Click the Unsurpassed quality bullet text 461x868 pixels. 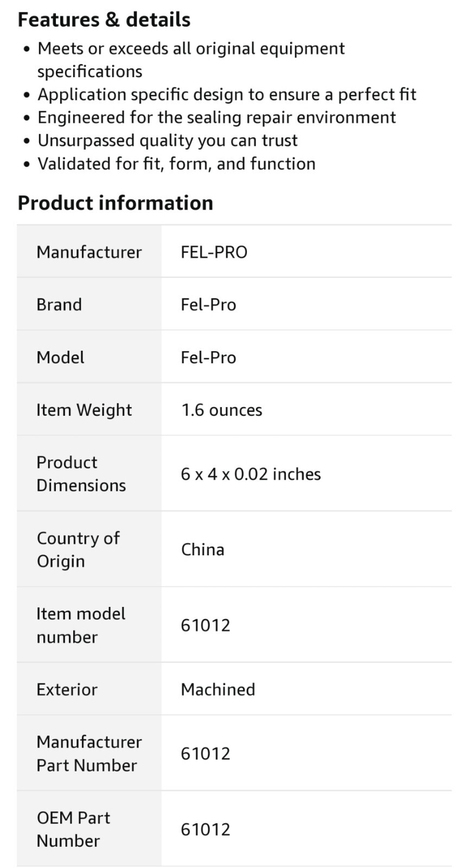167,141
